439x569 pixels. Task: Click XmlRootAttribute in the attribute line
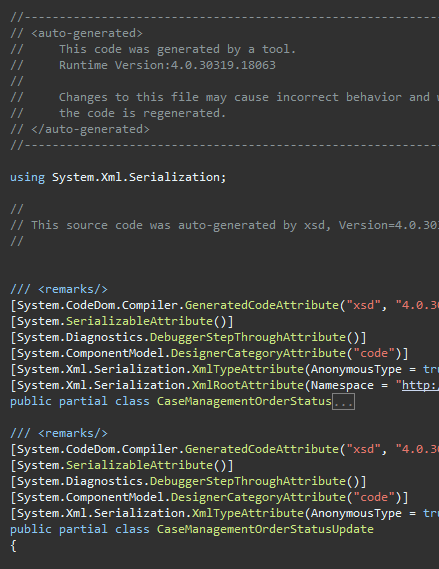click(x=247, y=385)
